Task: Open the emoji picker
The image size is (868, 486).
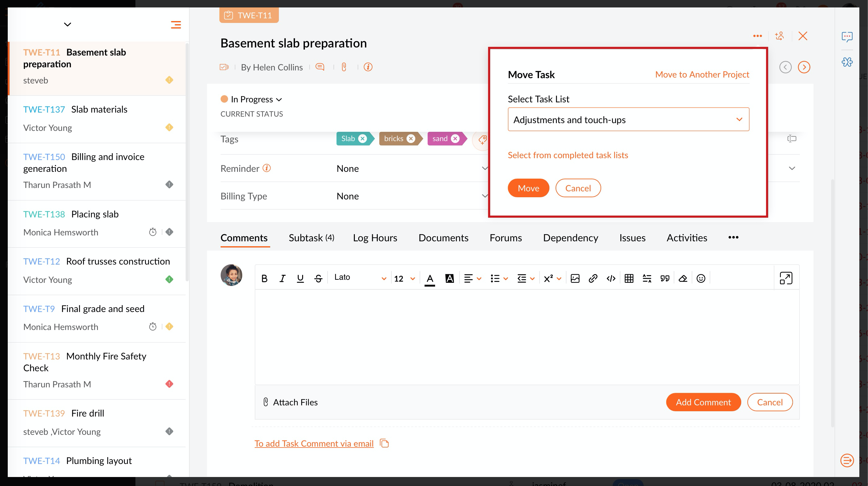Action: tap(701, 279)
